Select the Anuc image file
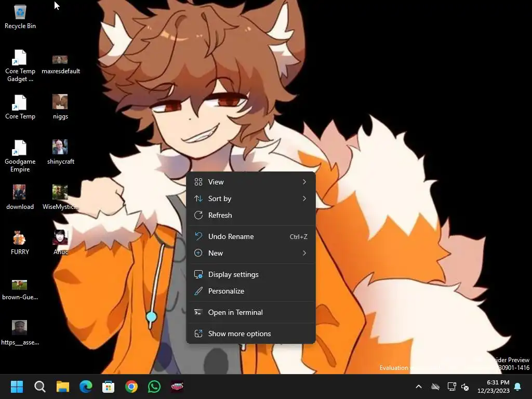532x399 pixels. [60, 243]
